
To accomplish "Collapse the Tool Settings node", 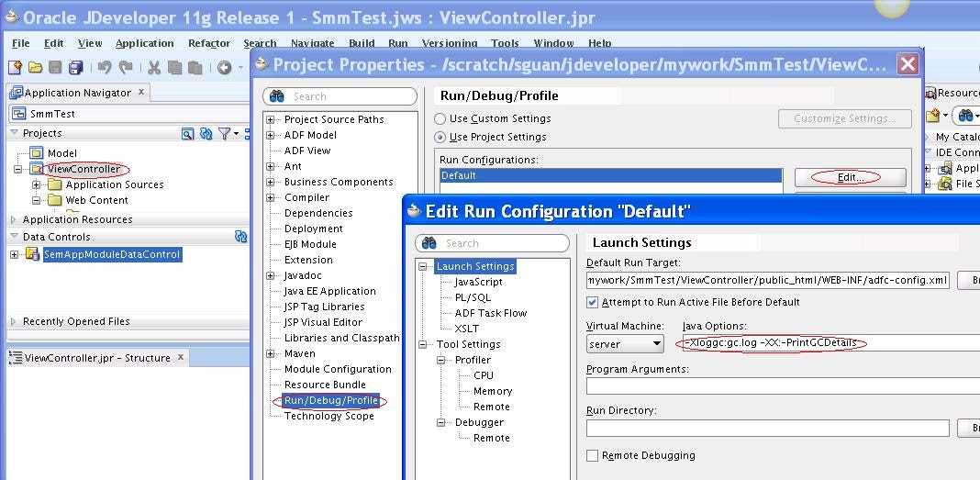I will tap(422, 344).
